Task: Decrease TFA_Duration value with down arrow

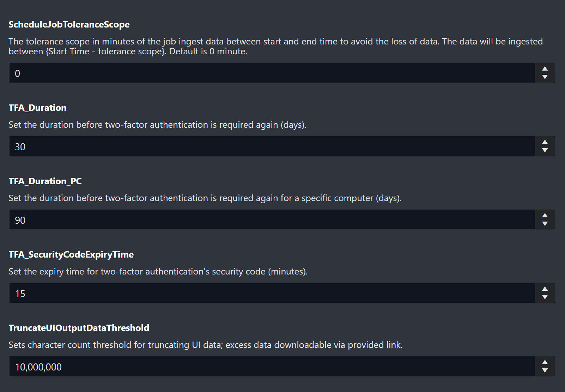Action: tap(545, 150)
